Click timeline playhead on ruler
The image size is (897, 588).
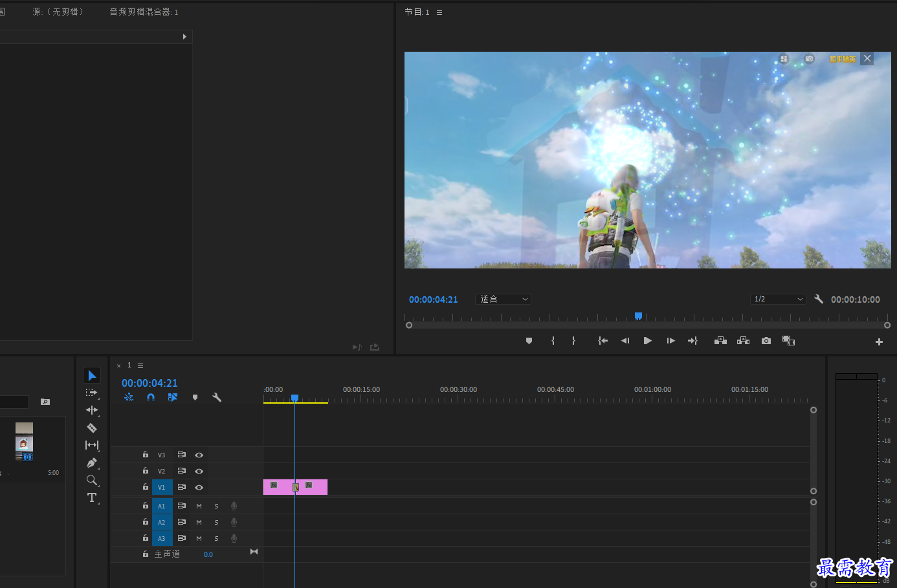pyautogui.click(x=294, y=398)
